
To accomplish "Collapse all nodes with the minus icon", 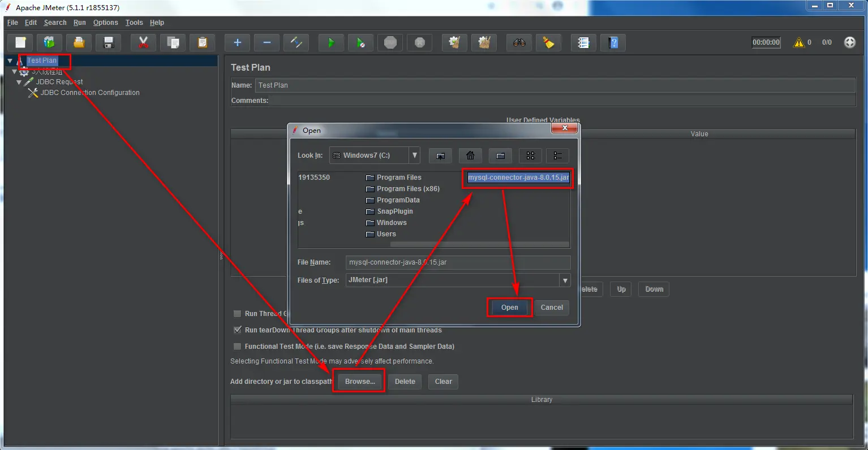I will coord(267,42).
